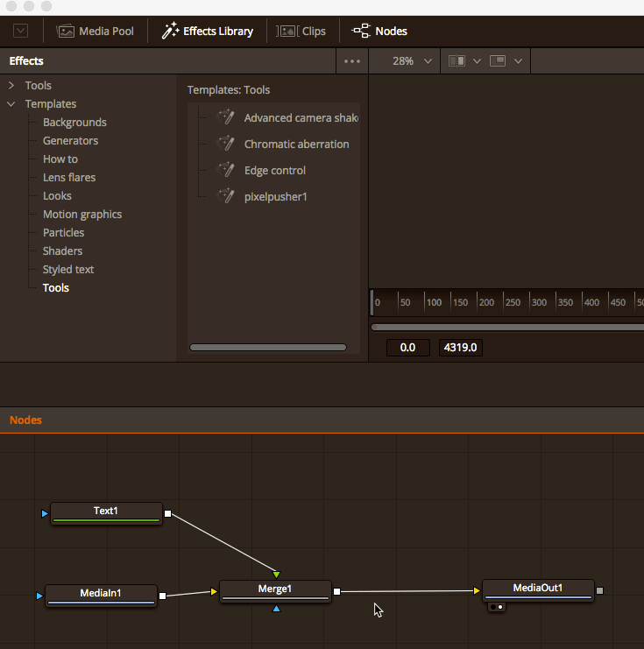Click the pixelpusher1 template icon

226,196
